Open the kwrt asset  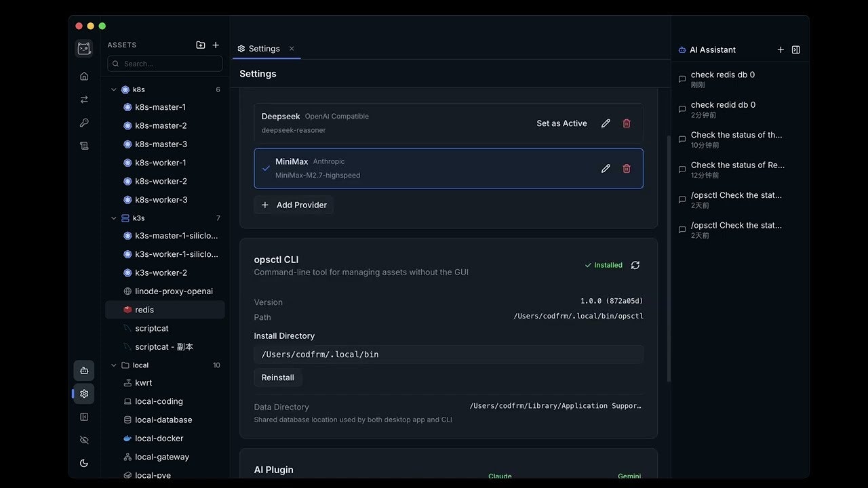pyautogui.click(x=165, y=383)
